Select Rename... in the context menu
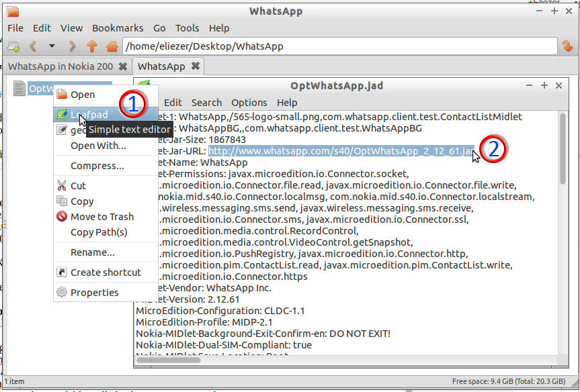Screen dimensions: 580x392 pos(106,252)
